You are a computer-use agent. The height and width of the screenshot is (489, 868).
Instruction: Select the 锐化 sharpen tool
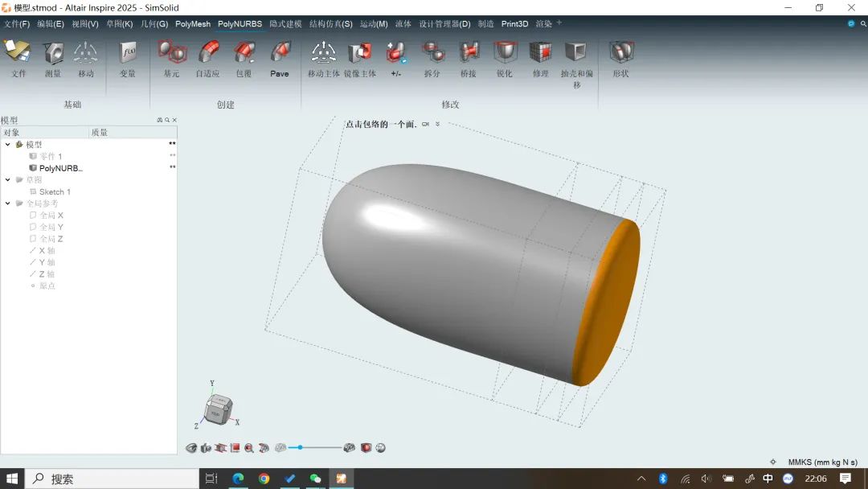pyautogui.click(x=504, y=54)
